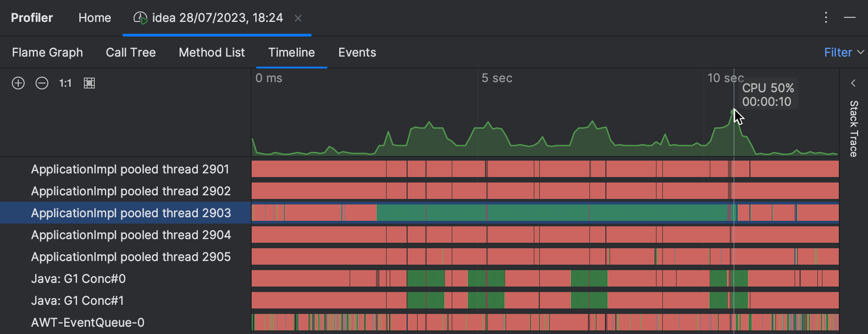Click the fit-to-screen grid icon
Image resolution: width=868 pixels, height=334 pixels.
coord(89,83)
